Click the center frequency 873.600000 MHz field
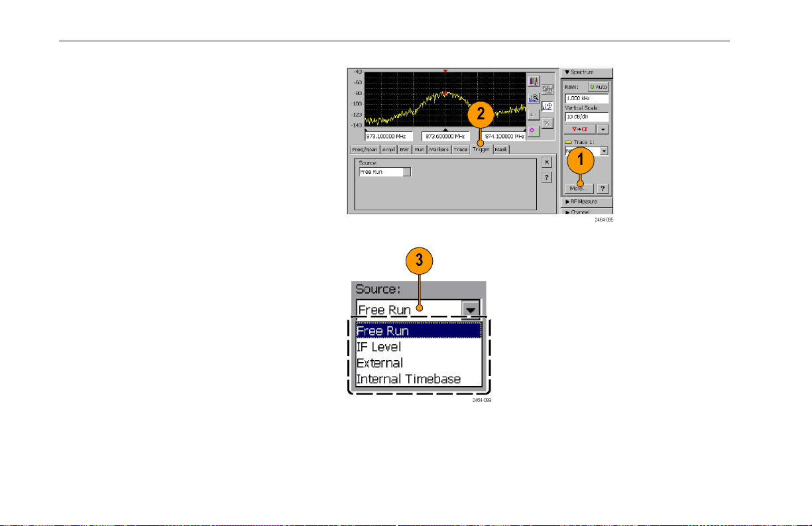Viewport: 812px width, 526px height. tap(445, 136)
